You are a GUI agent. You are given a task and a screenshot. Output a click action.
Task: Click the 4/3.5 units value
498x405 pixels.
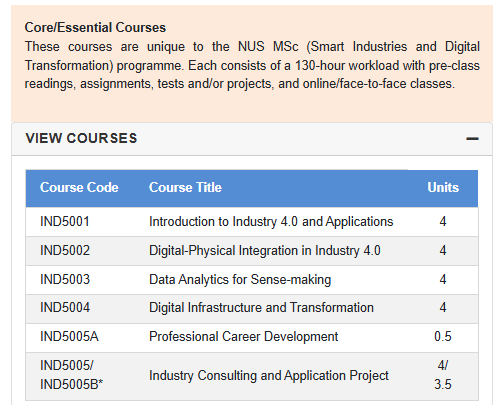[443, 375]
